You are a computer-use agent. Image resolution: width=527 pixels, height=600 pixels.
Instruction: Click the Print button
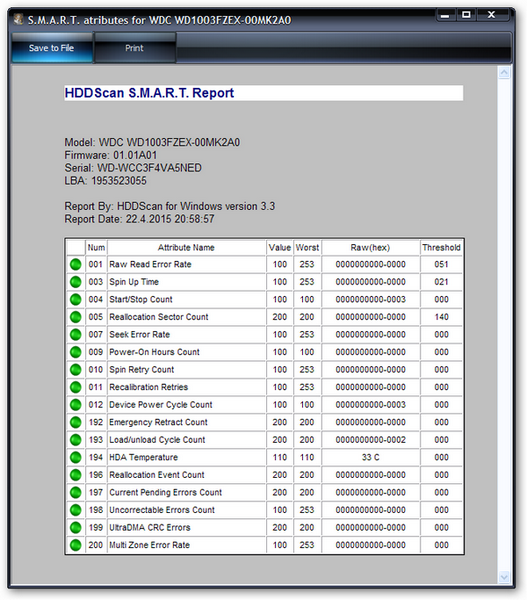[134, 48]
